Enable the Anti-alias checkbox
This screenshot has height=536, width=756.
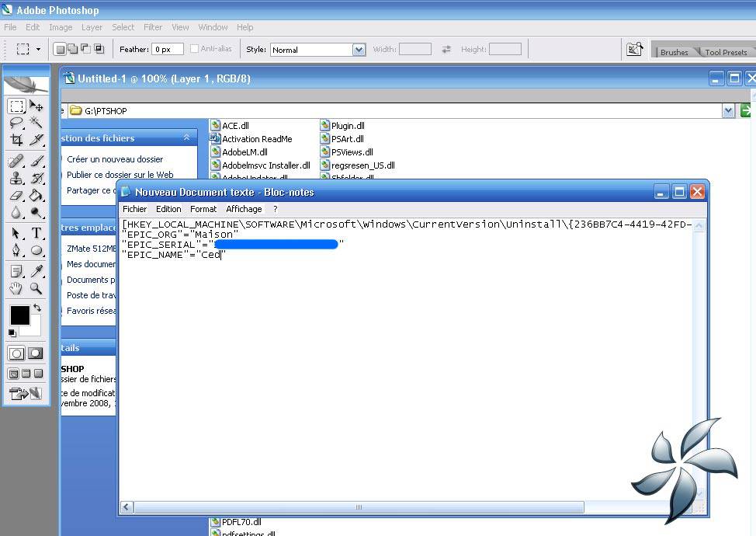(194, 49)
